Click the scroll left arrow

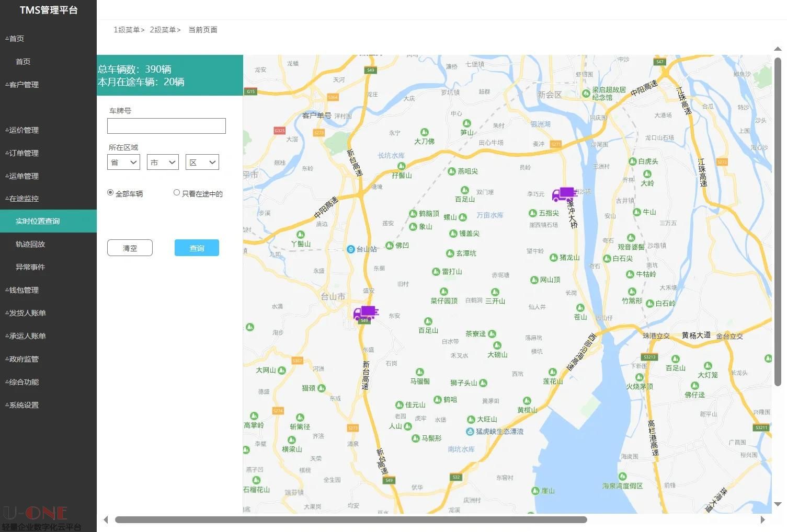tap(106, 519)
